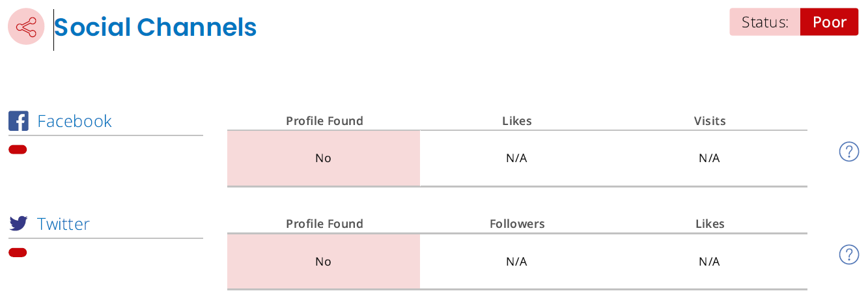This screenshot has width=868, height=306.
Task: Open the Facebook link
Action: point(74,121)
